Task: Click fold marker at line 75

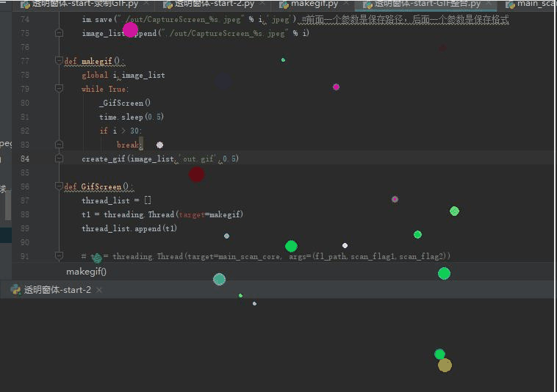Action: [x=60, y=33]
